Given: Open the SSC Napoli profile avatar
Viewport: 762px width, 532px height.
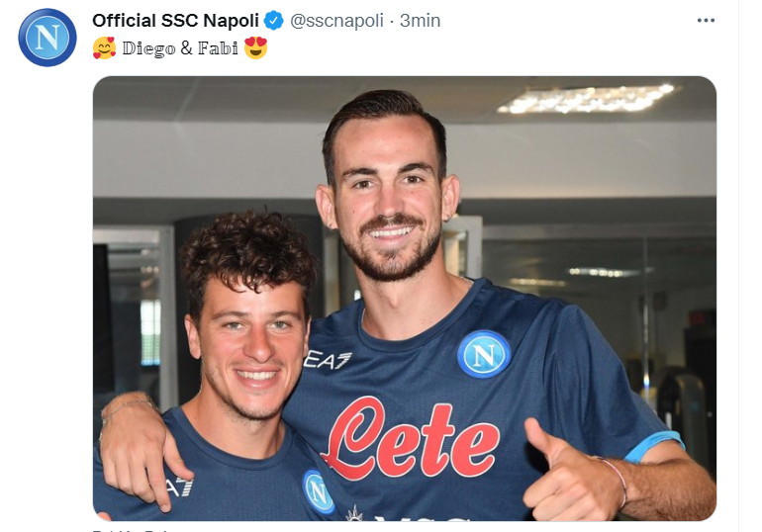Looking at the screenshot, I should coord(48,38).
